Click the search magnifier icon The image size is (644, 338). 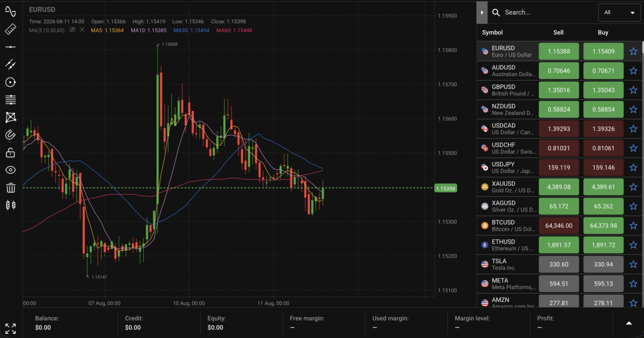click(x=496, y=13)
